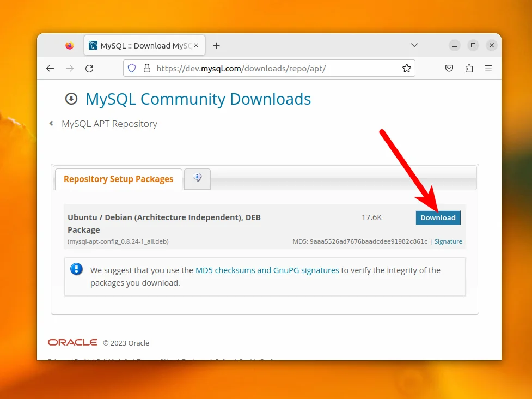
Task: Click the Oracle logo in the footer
Action: (71, 342)
